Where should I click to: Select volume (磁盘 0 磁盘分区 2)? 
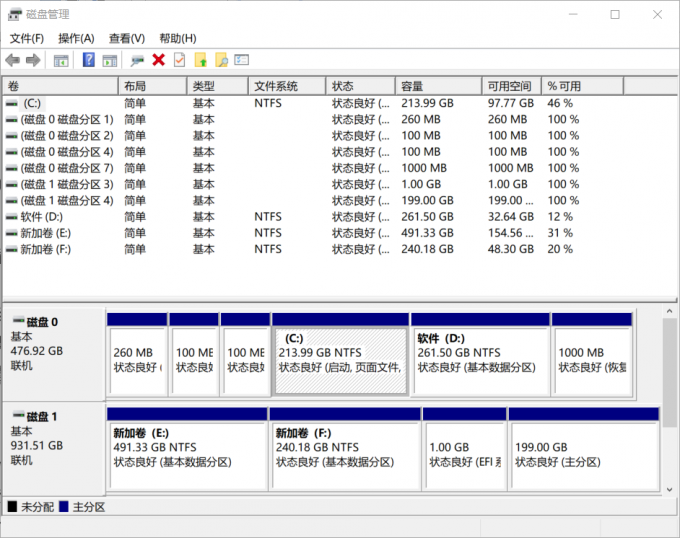pos(313,136)
